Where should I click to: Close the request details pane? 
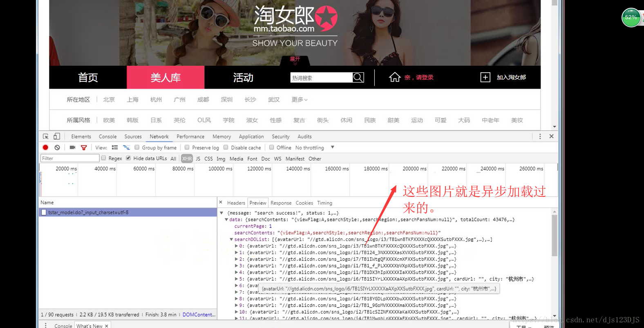click(221, 202)
